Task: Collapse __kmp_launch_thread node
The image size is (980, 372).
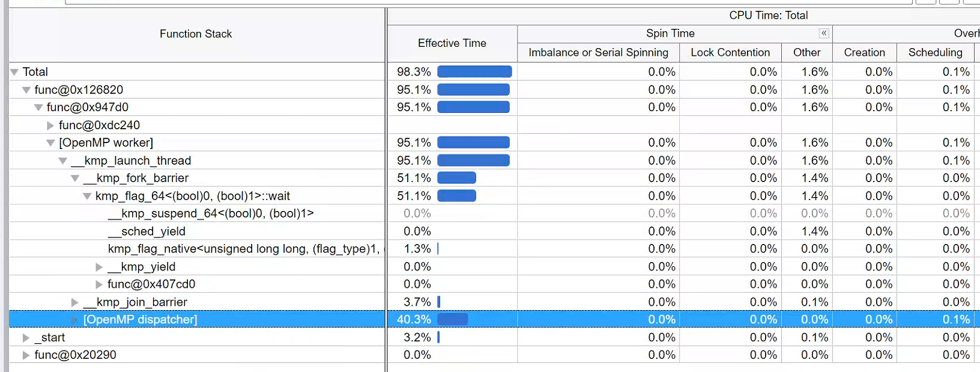Action: 62,161
